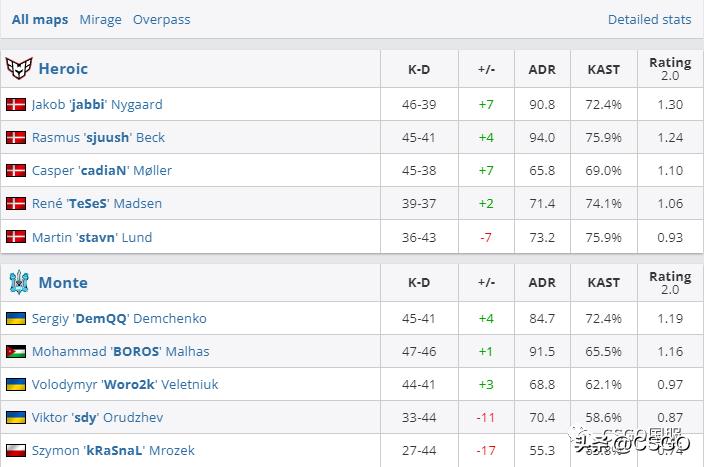Open the Heroic team name link
This screenshot has width=704, height=467.
pyautogui.click(x=63, y=69)
